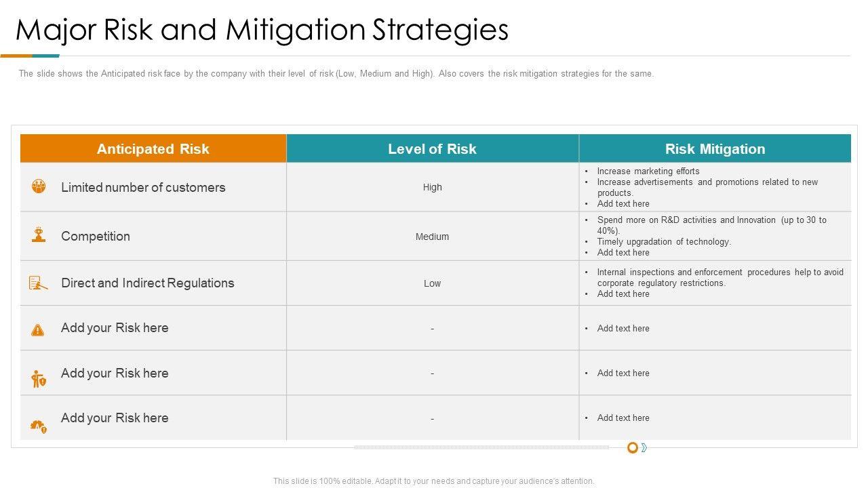Select "Add your Risk here" beside the person-shield icon
The width and height of the screenshot is (868, 488).
pos(115,373)
